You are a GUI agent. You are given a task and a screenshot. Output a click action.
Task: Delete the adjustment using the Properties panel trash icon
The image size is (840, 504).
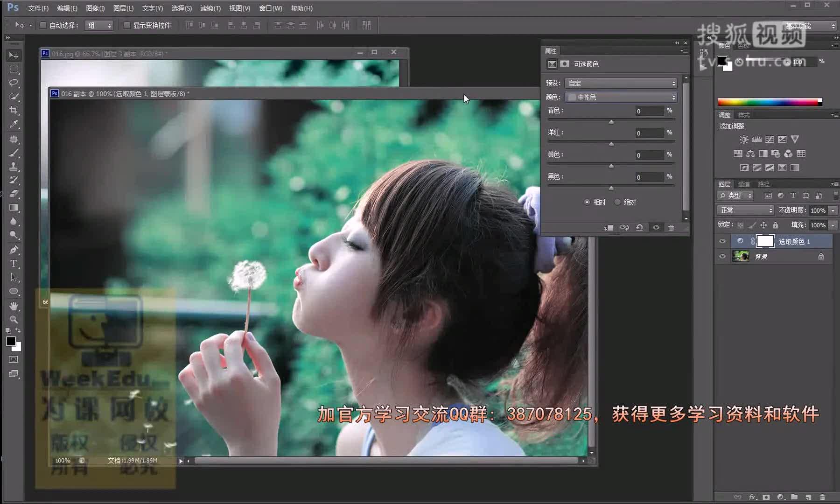pos(672,228)
